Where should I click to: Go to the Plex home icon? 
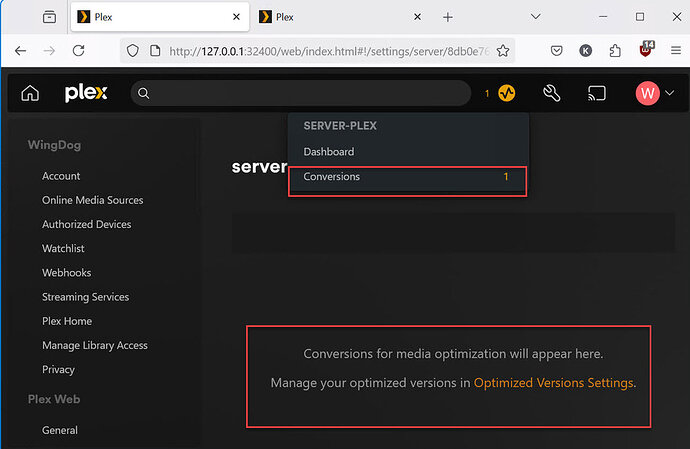pyautogui.click(x=30, y=93)
